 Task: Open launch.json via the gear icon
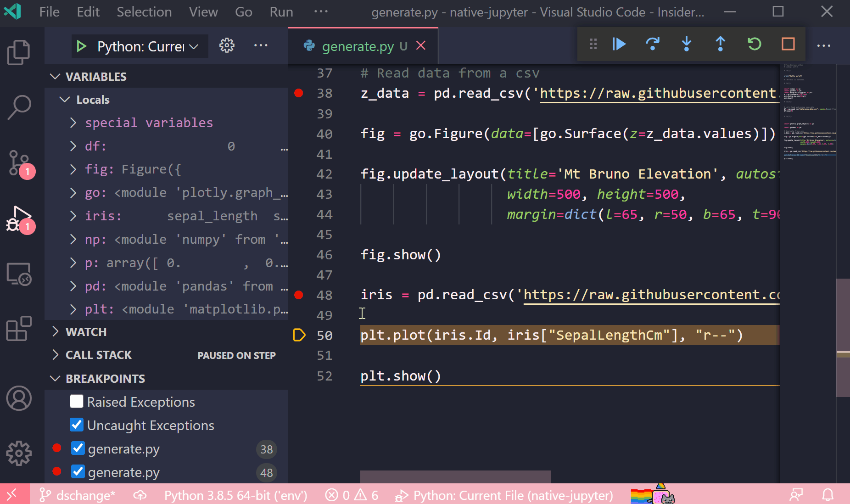pyautogui.click(x=227, y=45)
